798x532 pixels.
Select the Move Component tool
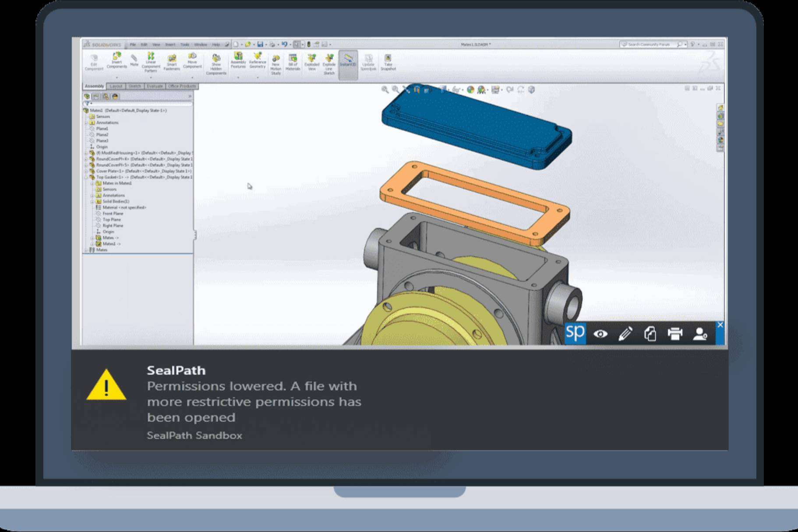(x=192, y=60)
